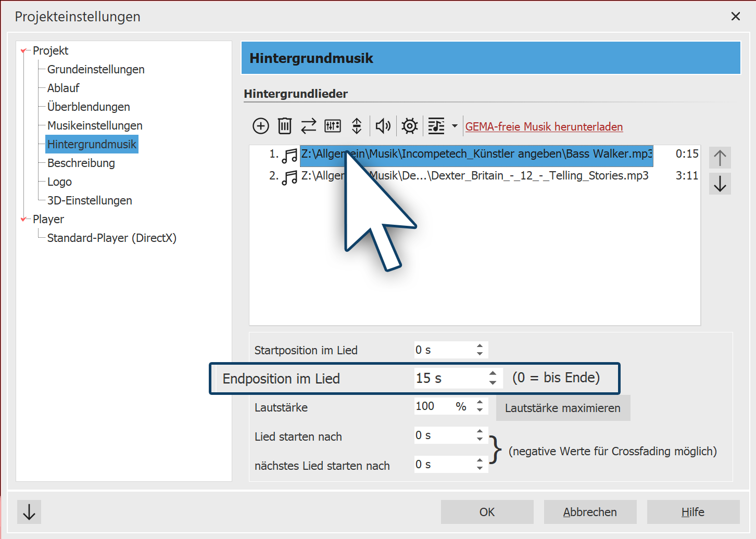Increase Endposition im Lied with up stepper

click(x=493, y=373)
